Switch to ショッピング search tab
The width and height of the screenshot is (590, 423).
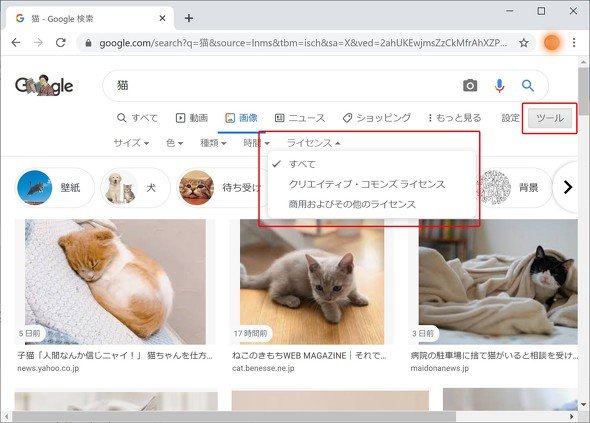point(377,118)
